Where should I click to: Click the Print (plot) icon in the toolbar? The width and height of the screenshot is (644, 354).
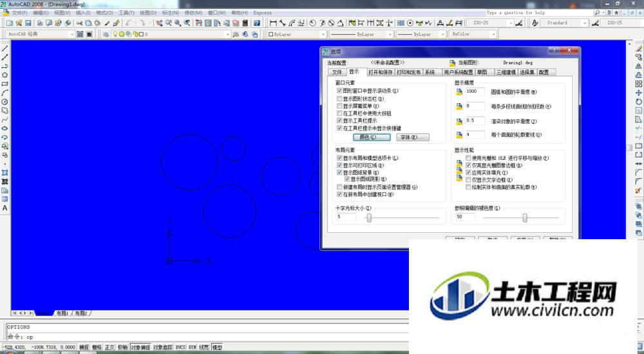coord(40,23)
